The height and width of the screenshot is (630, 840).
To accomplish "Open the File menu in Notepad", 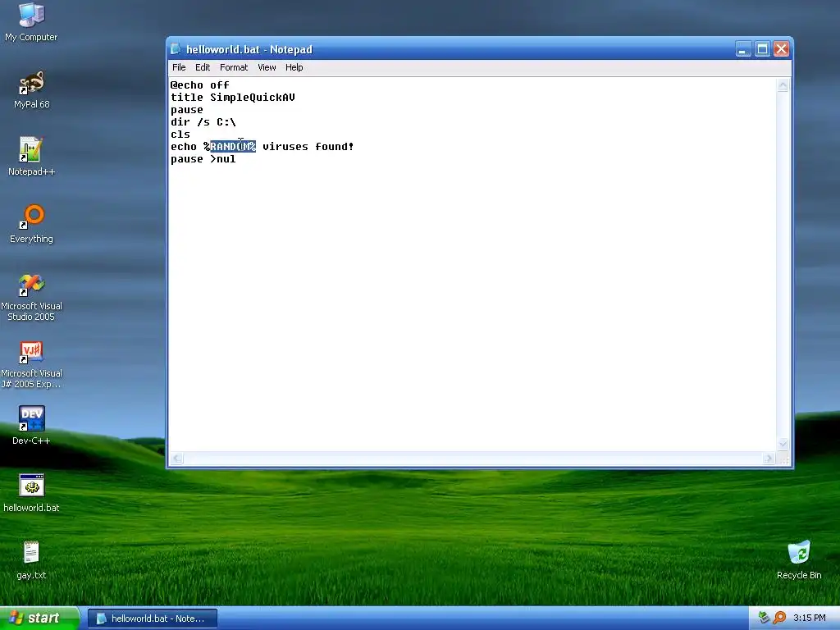I will [179, 67].
